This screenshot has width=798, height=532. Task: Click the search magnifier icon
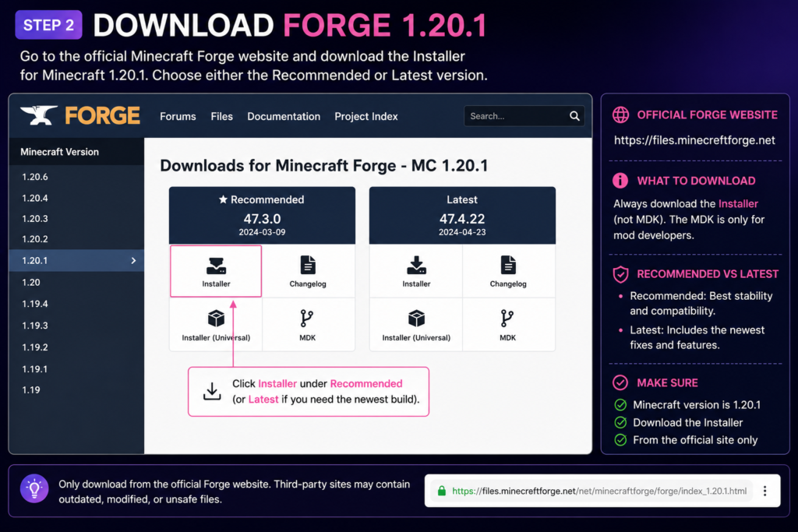tap(574, 116)
